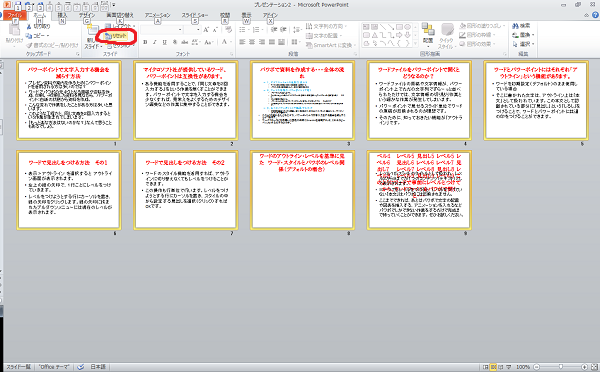Click 置換 (Replace) button
The height and width of the screenshot is (372, 600).
point(523,35)
